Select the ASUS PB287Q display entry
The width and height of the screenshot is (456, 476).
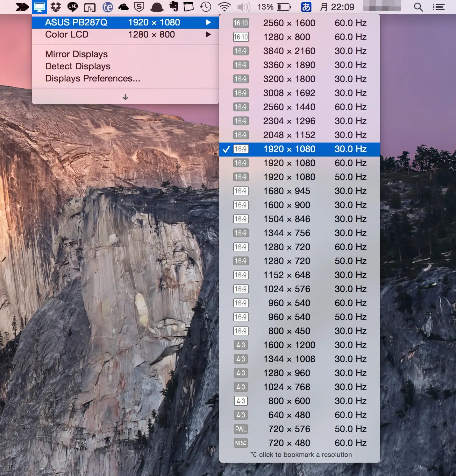(125, 22)
